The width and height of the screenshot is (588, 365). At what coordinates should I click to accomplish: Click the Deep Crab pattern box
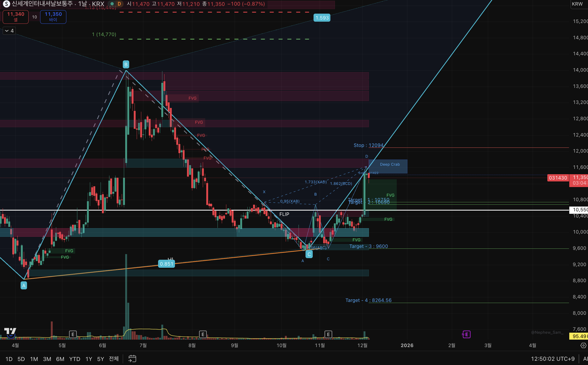[x=390, y=165]
